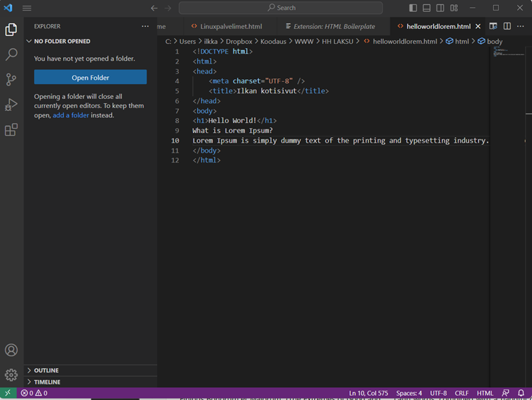Collapse the No Folder Opened section
532x400 pixels.
62,41
